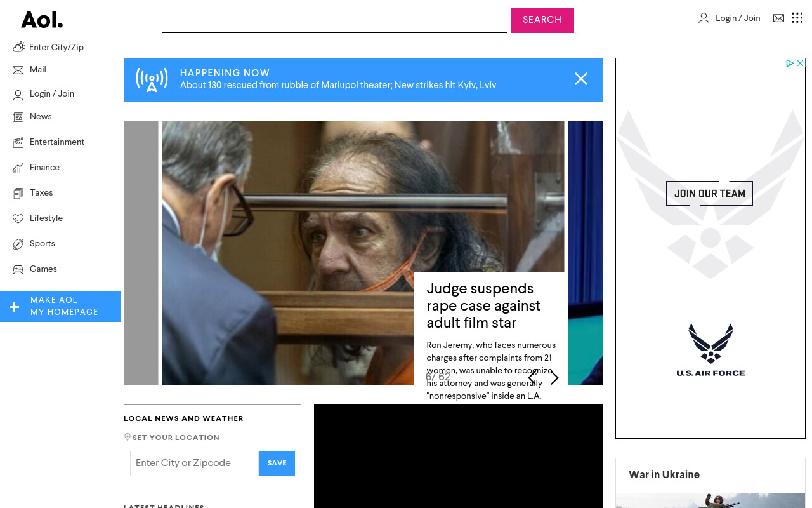Click the SET YOUR LOCATION label

[x=176, y=438]
